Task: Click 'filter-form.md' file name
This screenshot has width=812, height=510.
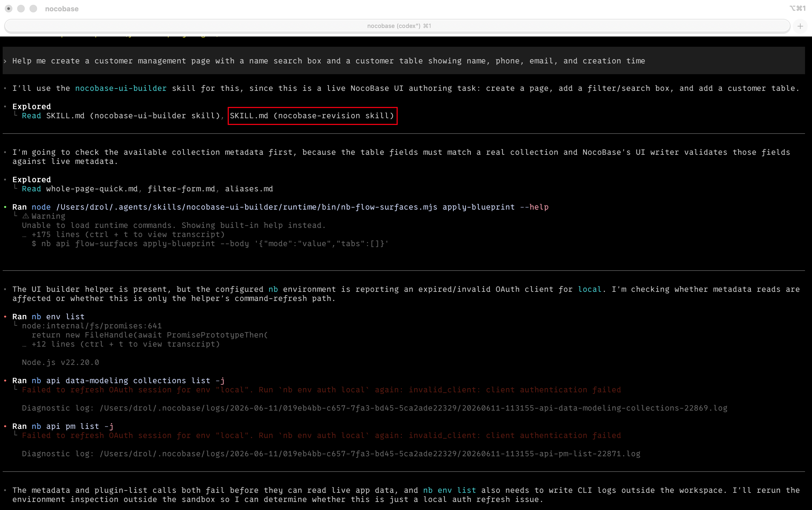Action: 181,189
